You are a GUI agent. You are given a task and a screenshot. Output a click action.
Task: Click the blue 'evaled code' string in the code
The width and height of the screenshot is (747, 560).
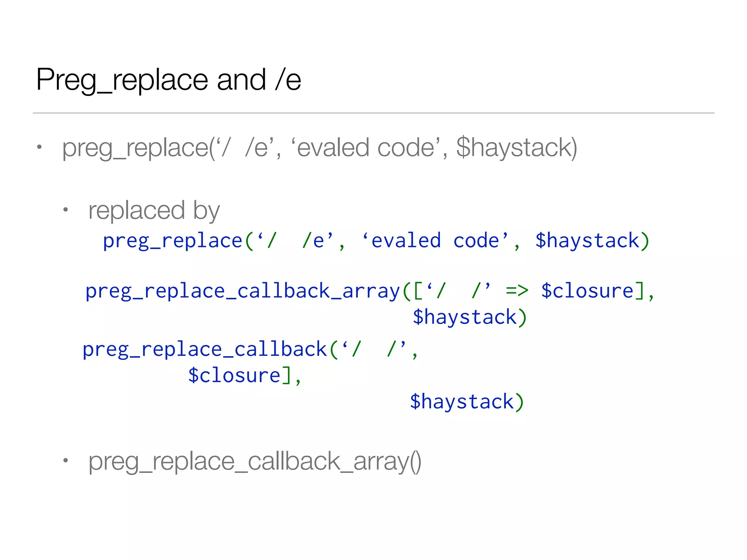pyautogui.click(x=434, y=241)
